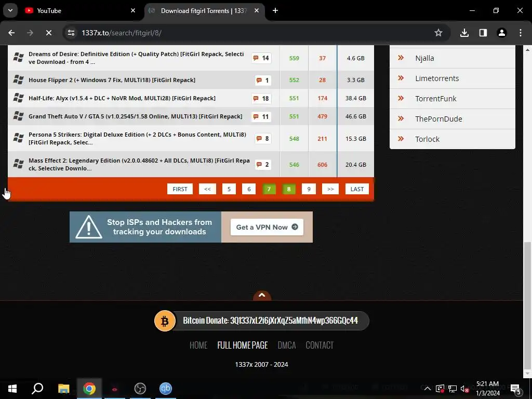Open Dreams of Desire Definitive Edition torrent
Screen dimensions: 532x399
(x=136, y=58)
